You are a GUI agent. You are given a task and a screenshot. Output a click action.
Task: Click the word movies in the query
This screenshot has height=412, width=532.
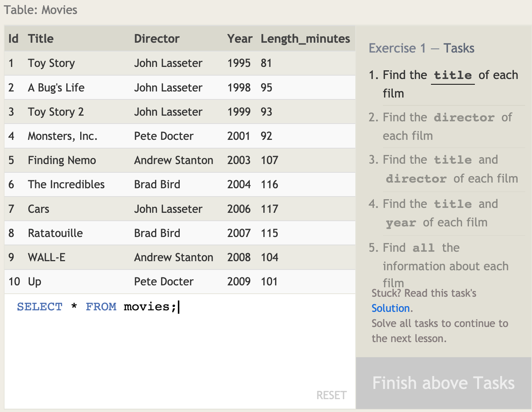147,307
